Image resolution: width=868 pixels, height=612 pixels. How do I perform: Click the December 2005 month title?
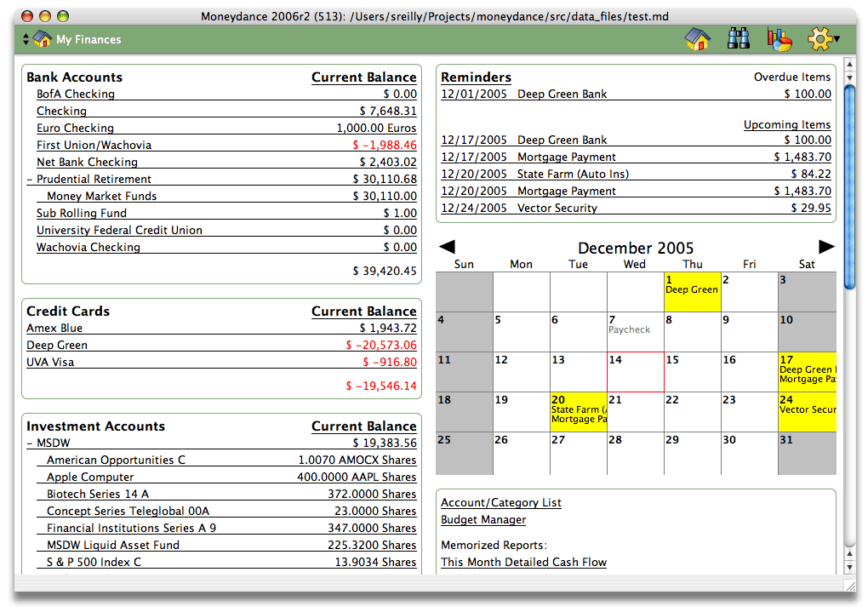[636, 248]
